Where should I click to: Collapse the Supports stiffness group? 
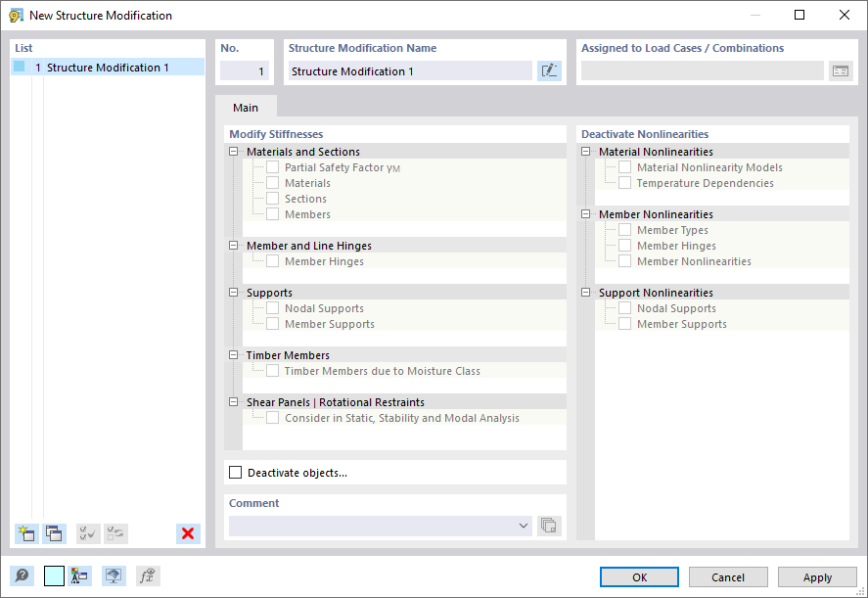click(232, 292)
